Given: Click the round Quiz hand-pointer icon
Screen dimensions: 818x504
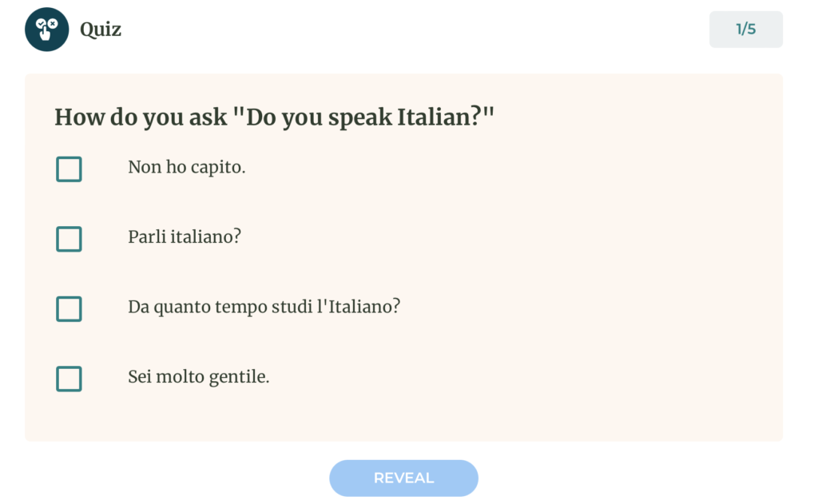Looking at the screenshot, I should (47, 30).
